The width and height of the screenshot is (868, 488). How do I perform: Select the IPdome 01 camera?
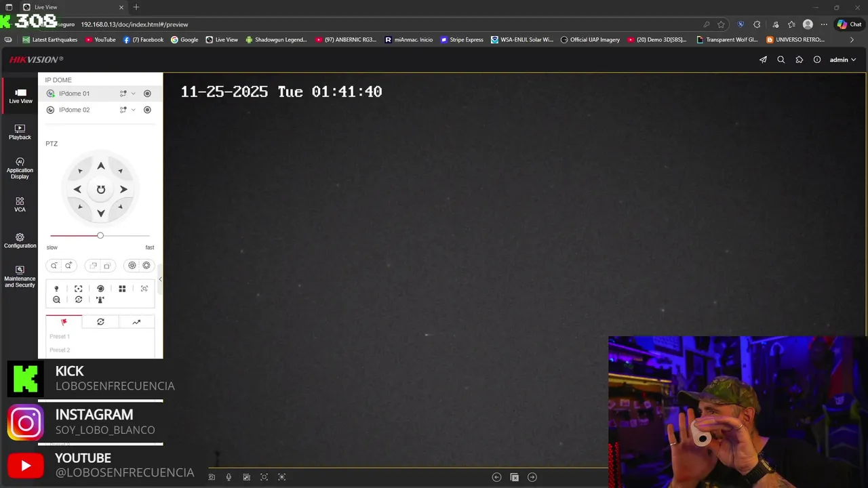coord(74,94)
